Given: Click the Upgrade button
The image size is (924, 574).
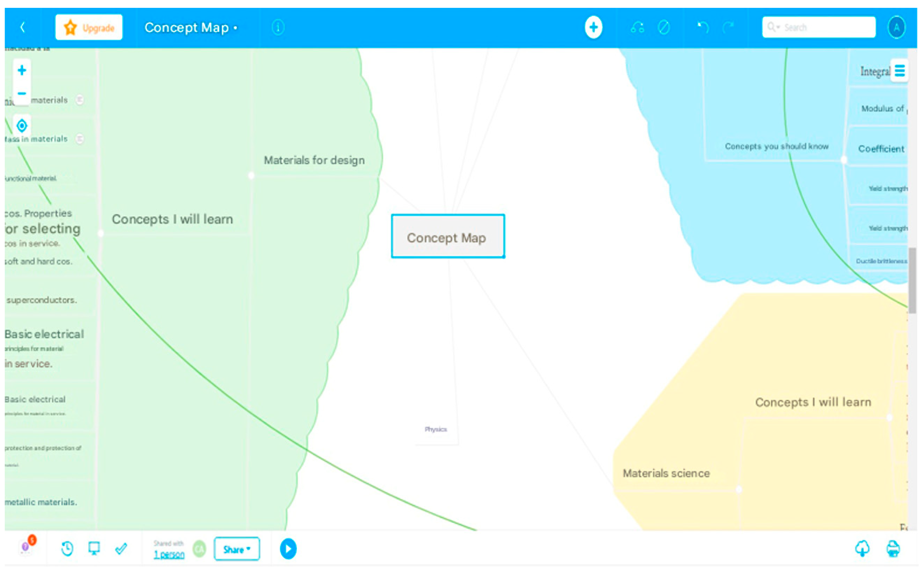Looking at the screenshot, I should 89,27.
